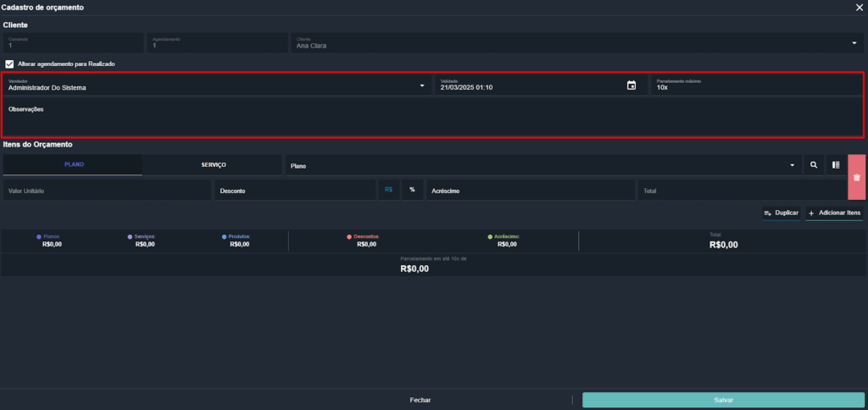Viewport: 868px width, 410px height.
Task: Expand the Vendedor dropdown
Action: (x=422, y=86)
